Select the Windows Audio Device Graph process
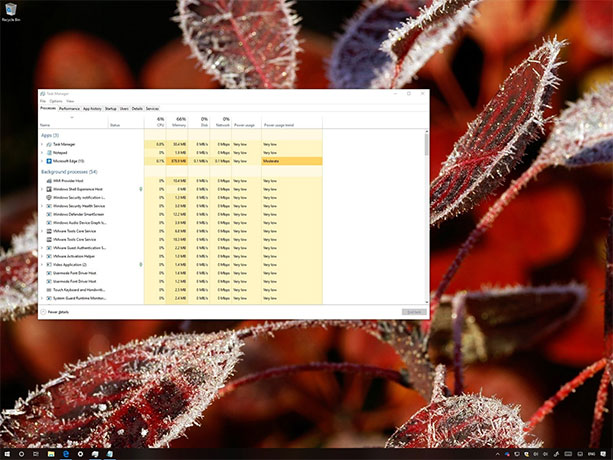The height and width of the screenshot is (460, 613). pyautogui.click(x=181, y=223)
